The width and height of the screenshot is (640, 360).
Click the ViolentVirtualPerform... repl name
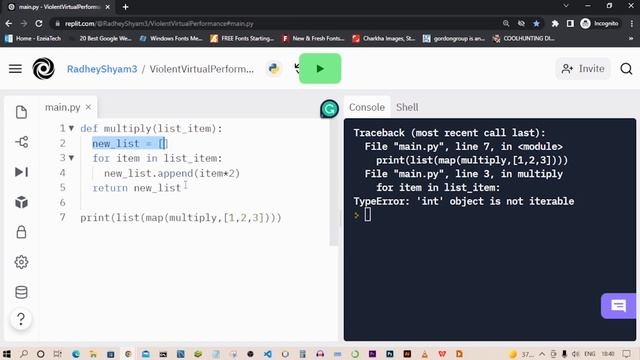pyautogui.click(x=202, y=69)
